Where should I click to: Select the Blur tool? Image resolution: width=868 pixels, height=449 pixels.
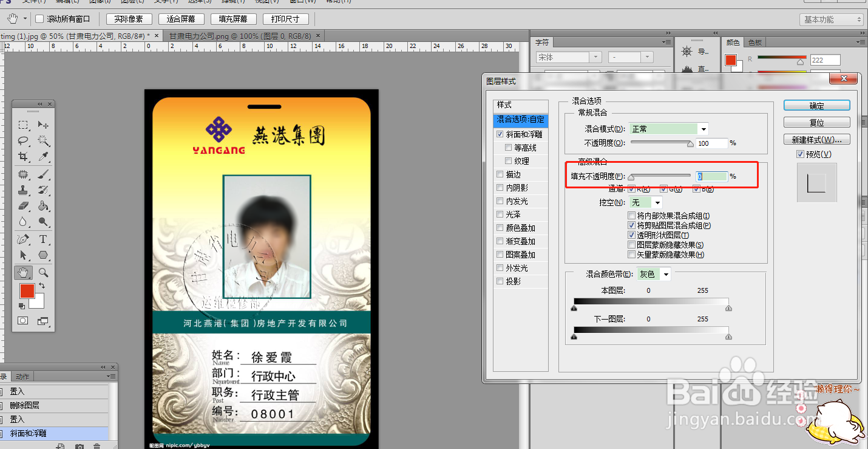pos(23,222)
